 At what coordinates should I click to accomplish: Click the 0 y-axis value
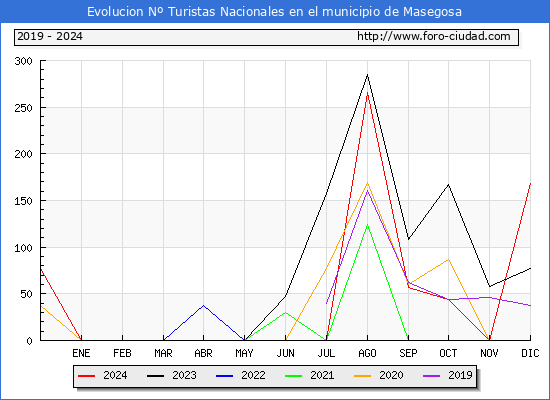click(29, 341)
